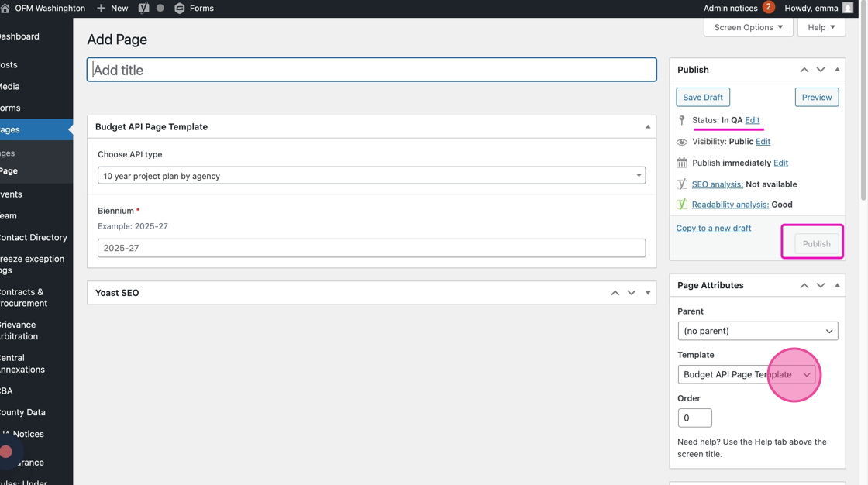This screenshot has width=868, height=485.
Task: Move Yoast SEO panel up with arrow
Action: click(615, 293)
